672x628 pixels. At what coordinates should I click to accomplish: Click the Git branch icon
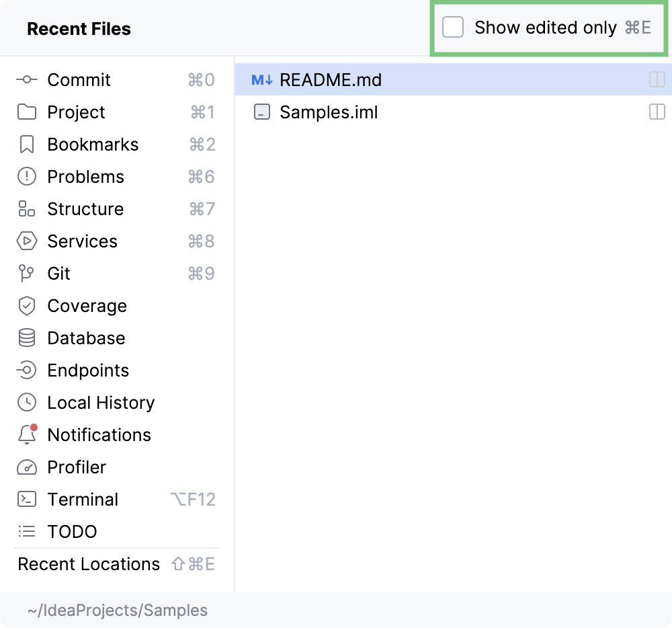point(27,274)
